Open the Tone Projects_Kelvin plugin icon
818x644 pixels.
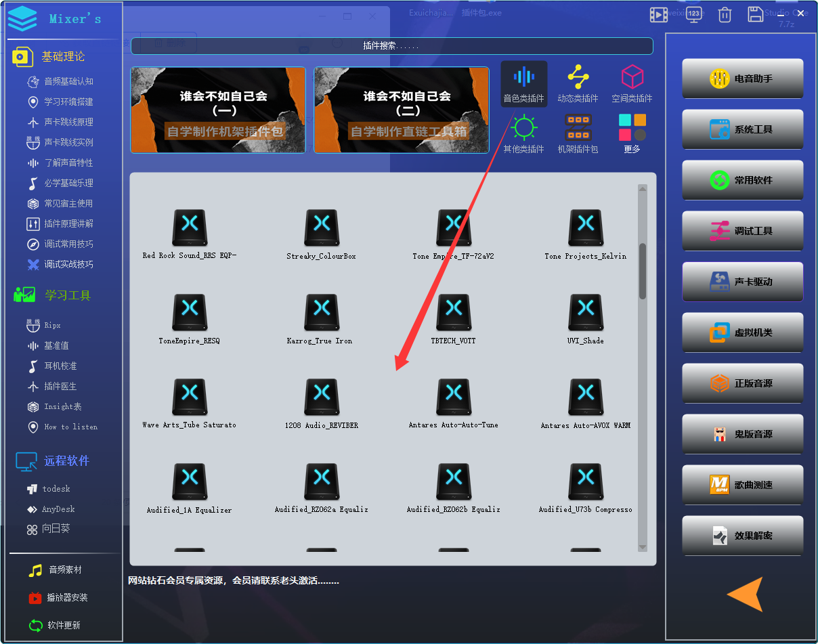pos(586,228)
